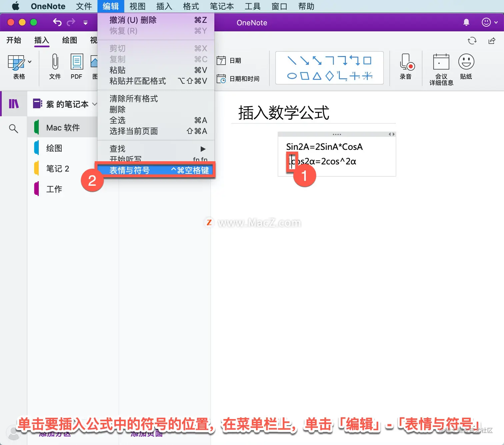Click the redo arrow in title bar

(71, 22)
